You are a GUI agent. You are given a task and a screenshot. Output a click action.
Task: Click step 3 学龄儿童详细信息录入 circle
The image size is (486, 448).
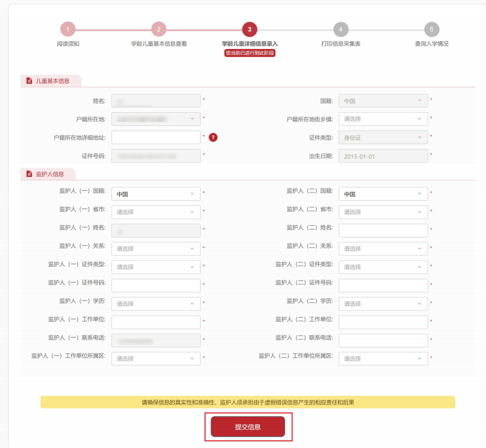click(x=249, y=30)
